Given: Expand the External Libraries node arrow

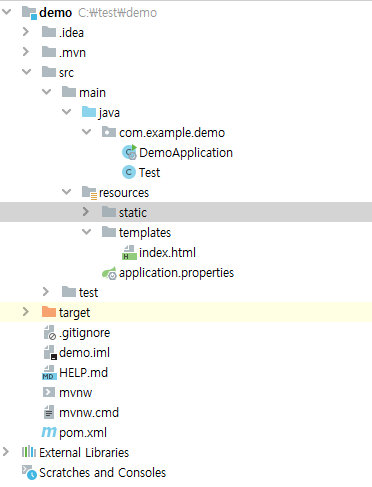Looking at the screenshot, I should coord(6,452).
